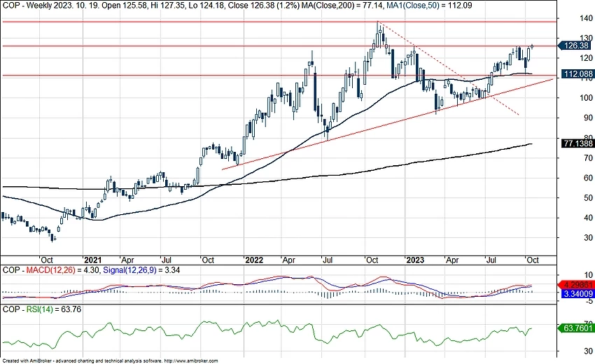Click the Signal(12,26,9) = 3.34 label
This screenshot has height=364, width=595.
click(x=141, y=270)
